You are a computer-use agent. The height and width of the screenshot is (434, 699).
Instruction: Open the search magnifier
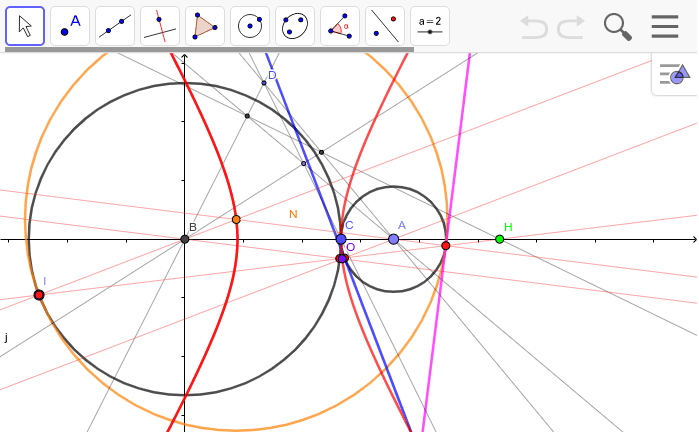pos(618,27)
